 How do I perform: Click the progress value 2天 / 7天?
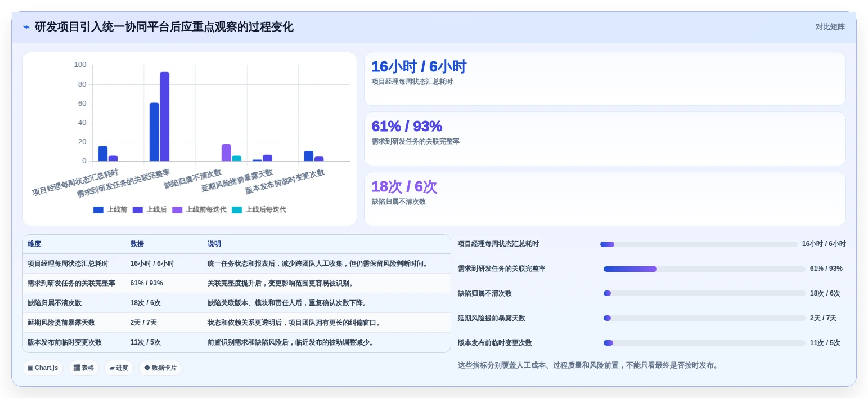click(823, 318)
